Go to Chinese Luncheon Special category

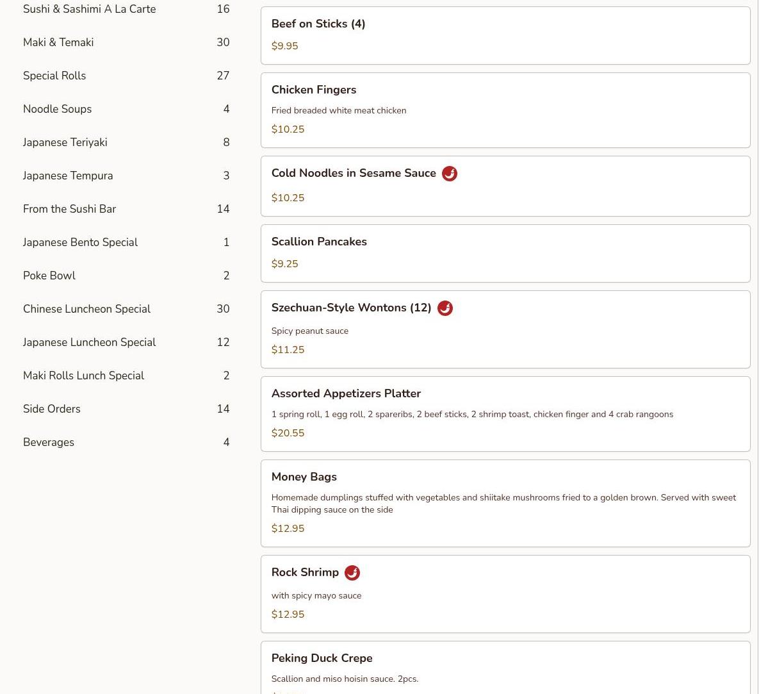pos(126,309)
